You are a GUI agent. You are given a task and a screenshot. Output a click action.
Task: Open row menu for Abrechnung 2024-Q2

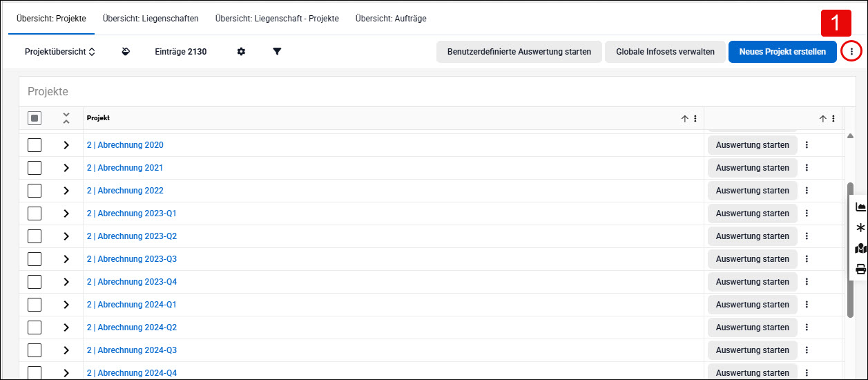pos(807,327)
